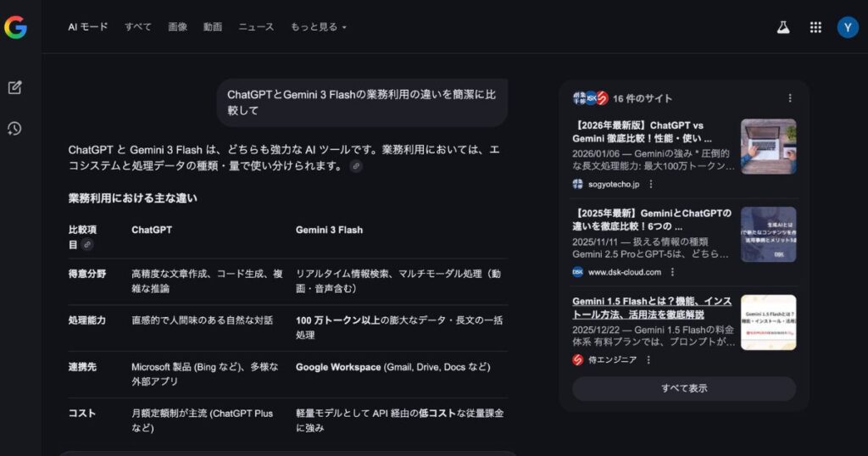
Task: Open Google apps grid icon
Action: click(815, 27)
